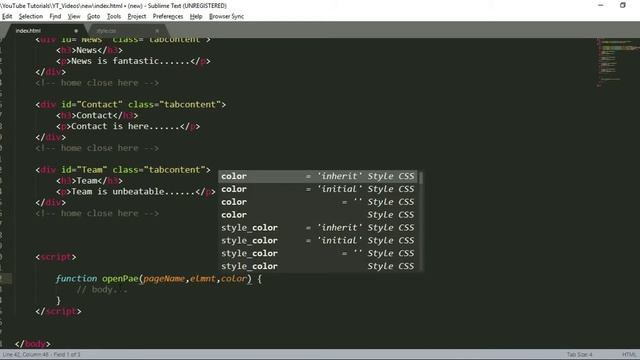Close the second stylesheet tab
The width and height of the screenshot is (640, 360).
point(157,31)
